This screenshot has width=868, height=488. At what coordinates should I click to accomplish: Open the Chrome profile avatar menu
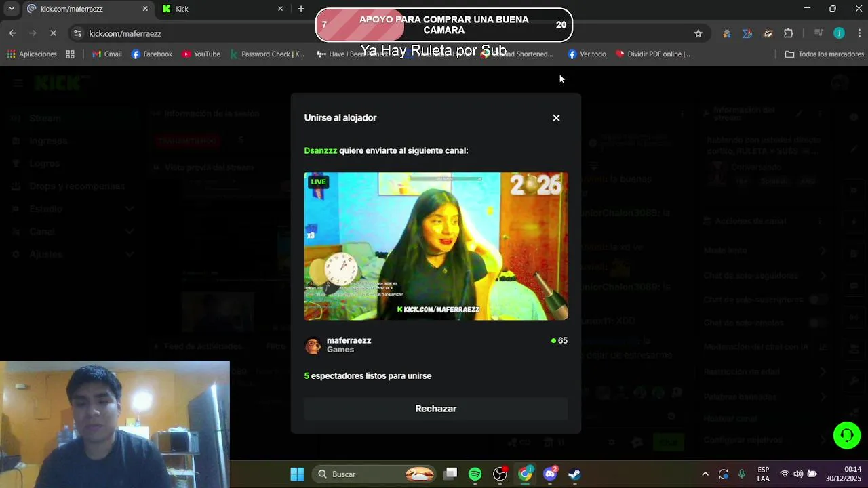839,33
